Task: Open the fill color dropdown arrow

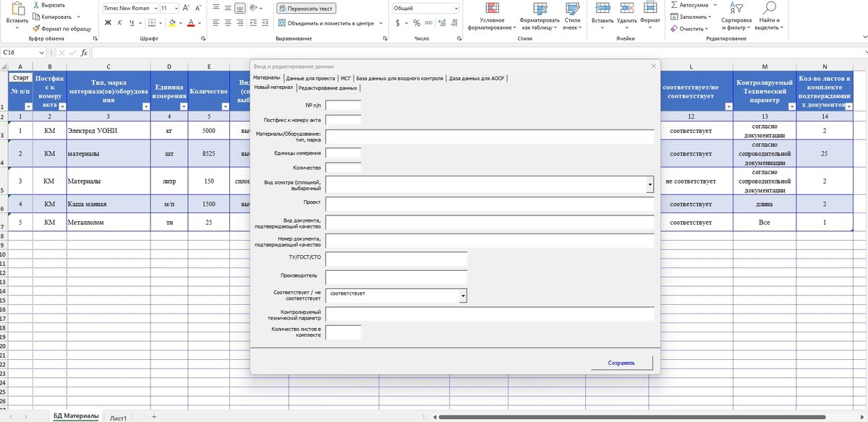Action: (181, 23)
